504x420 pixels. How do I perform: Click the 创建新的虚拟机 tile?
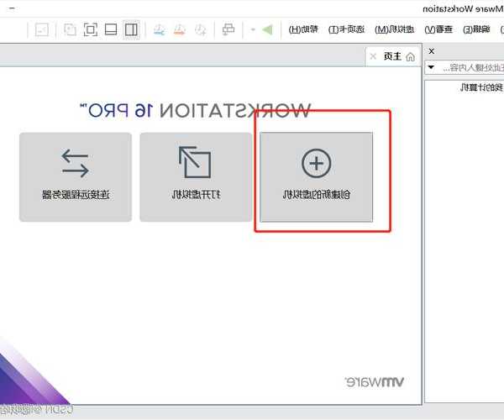point(316,176)
